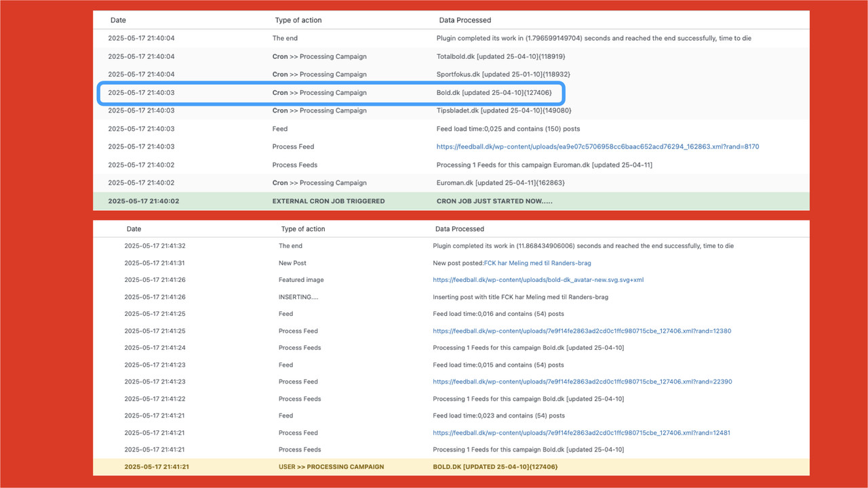Click 'Process Feeds' action at 21:41:22
This screenshot has height=488, width=868.
(300, 399)
